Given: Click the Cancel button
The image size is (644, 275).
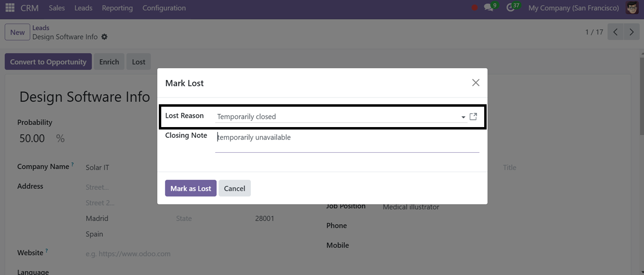Looking at the screenshot, I should pos(234,188).
